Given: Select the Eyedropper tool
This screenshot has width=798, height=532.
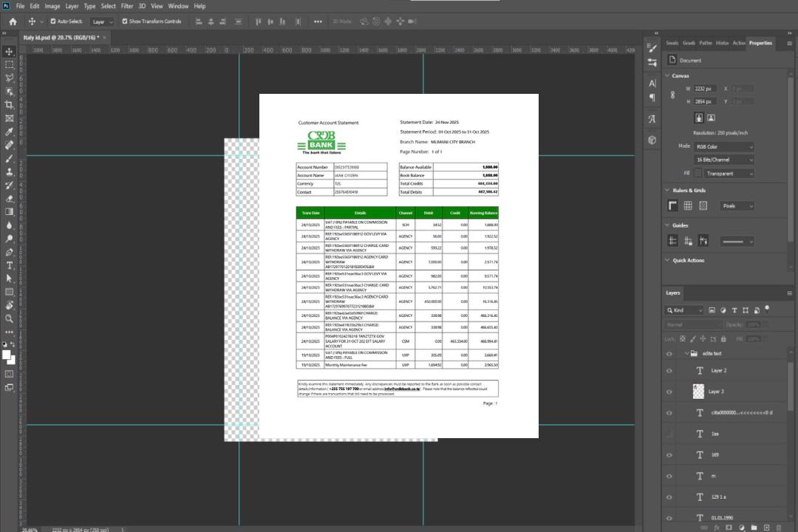Looking at the screenshot, I should (9, 132).
